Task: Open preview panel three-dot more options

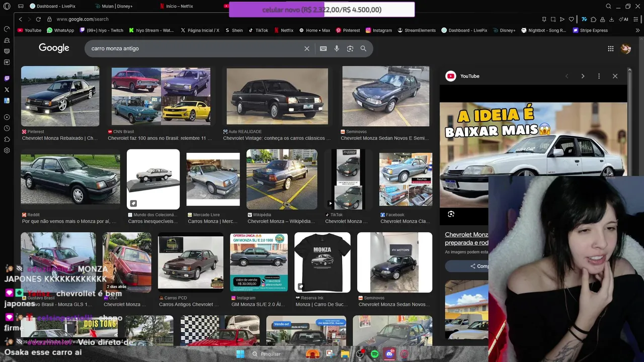Action: (599, 76)
